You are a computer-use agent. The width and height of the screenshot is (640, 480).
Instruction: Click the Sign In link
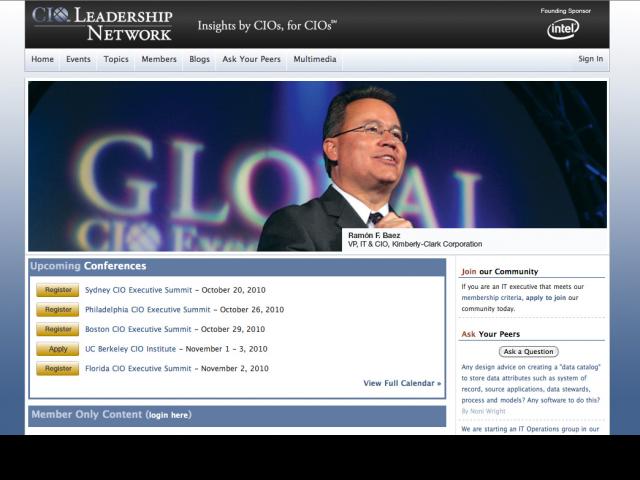[x=590, y=59]
